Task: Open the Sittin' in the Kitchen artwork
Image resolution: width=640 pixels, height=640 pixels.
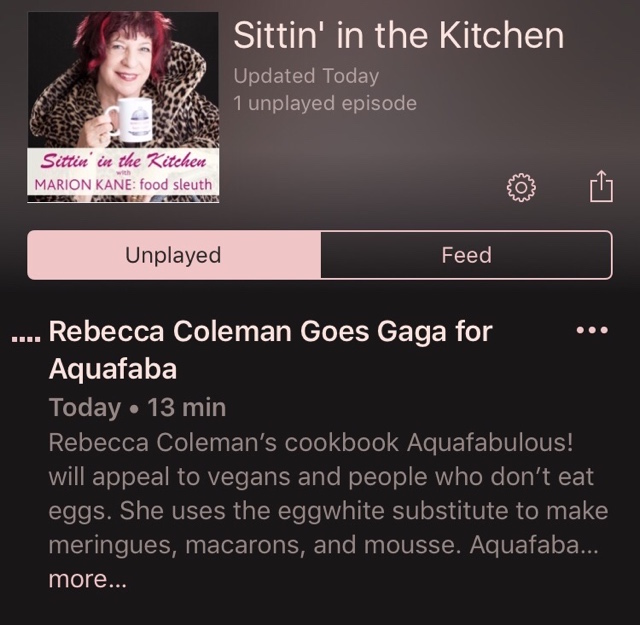Action: pyautogui.click(x=123, y=107)
